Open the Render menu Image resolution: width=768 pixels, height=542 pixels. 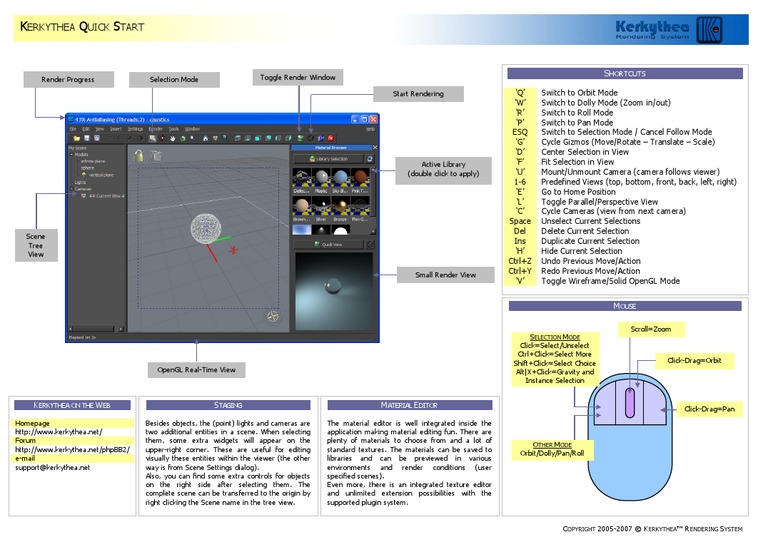pos(154,129)
